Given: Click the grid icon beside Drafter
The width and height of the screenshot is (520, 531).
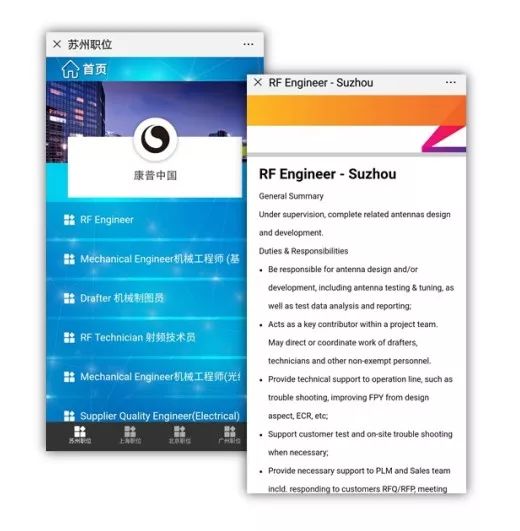Looking at the screenshot, I should tap(69, 298).
